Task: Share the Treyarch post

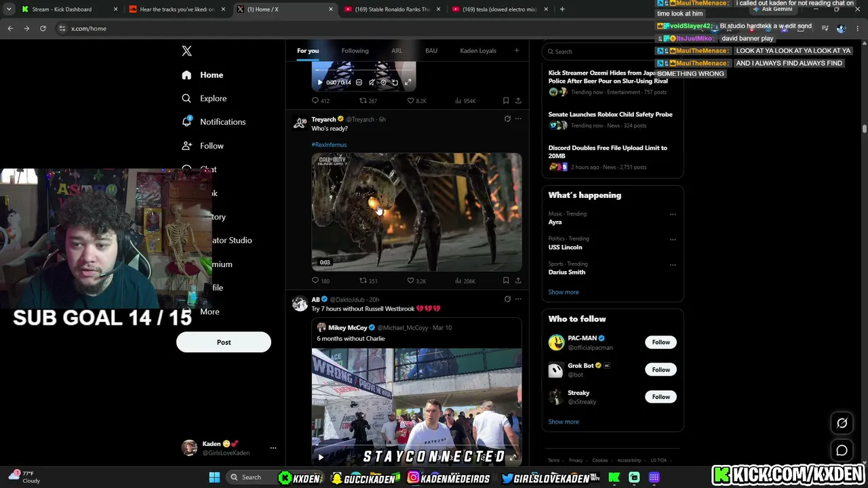Action: pos(518,281)
